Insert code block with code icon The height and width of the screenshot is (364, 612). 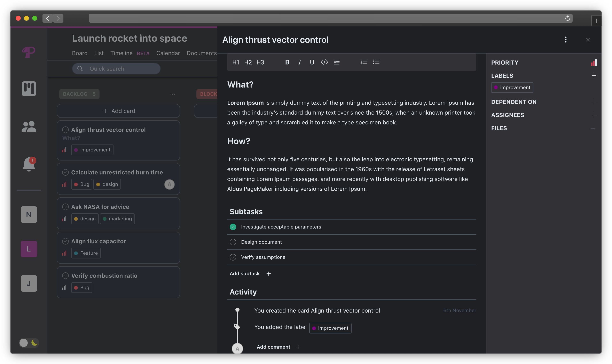pos(324,62)
